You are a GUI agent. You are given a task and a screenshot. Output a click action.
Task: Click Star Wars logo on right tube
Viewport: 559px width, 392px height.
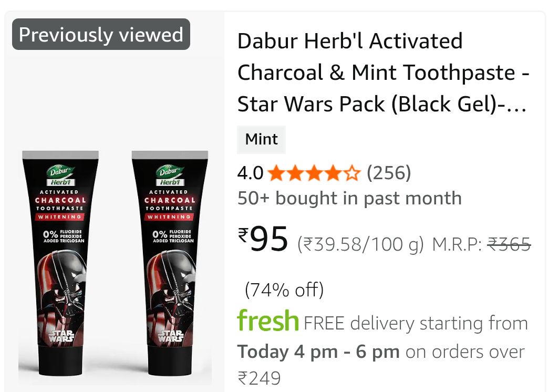(x=171, y=336)
